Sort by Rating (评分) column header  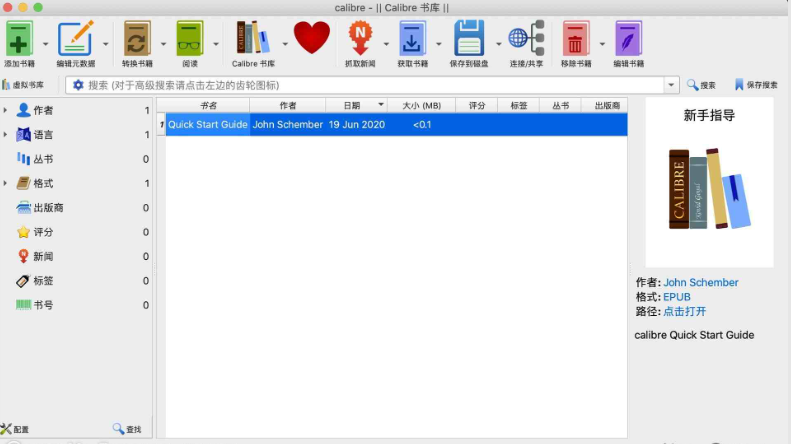[x=476, y=105]
